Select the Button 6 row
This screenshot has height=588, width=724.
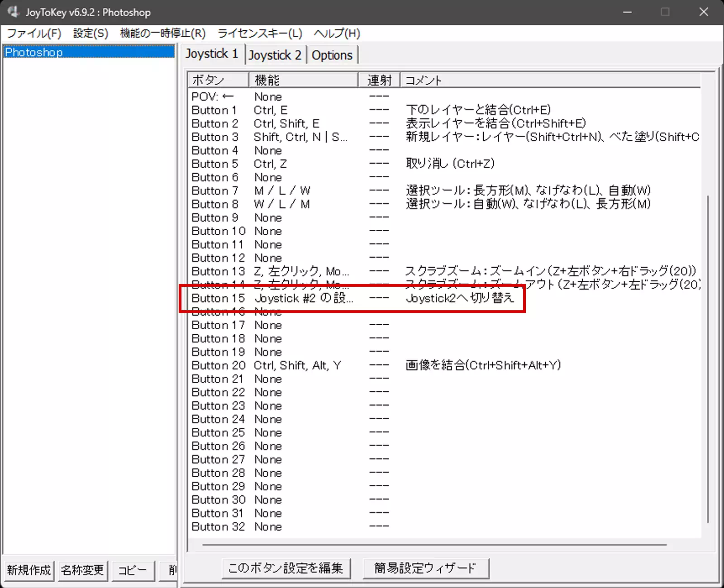445,177
